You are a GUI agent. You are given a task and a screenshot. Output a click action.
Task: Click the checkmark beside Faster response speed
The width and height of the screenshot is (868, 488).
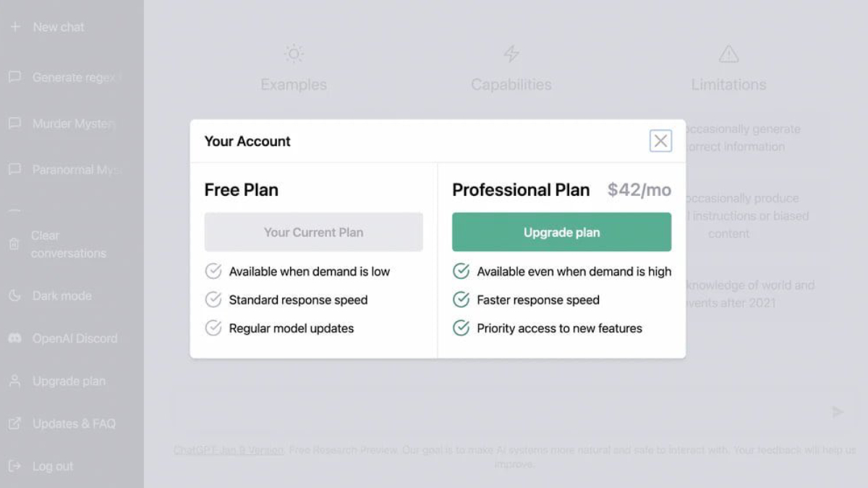click(461, 299)
